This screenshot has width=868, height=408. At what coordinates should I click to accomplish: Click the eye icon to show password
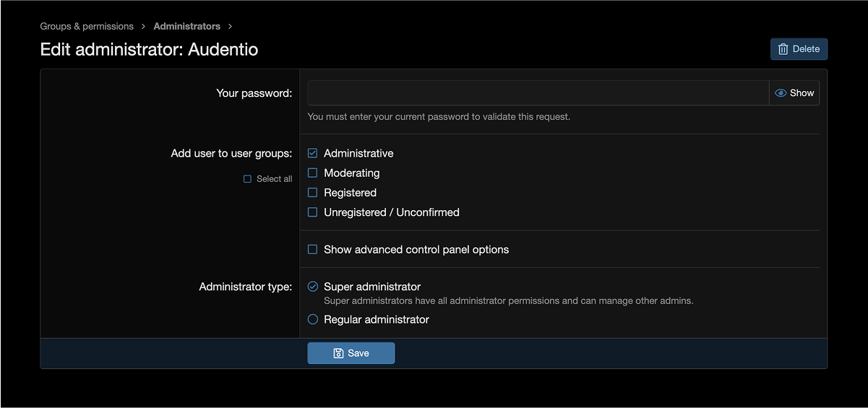pos(781,93)
